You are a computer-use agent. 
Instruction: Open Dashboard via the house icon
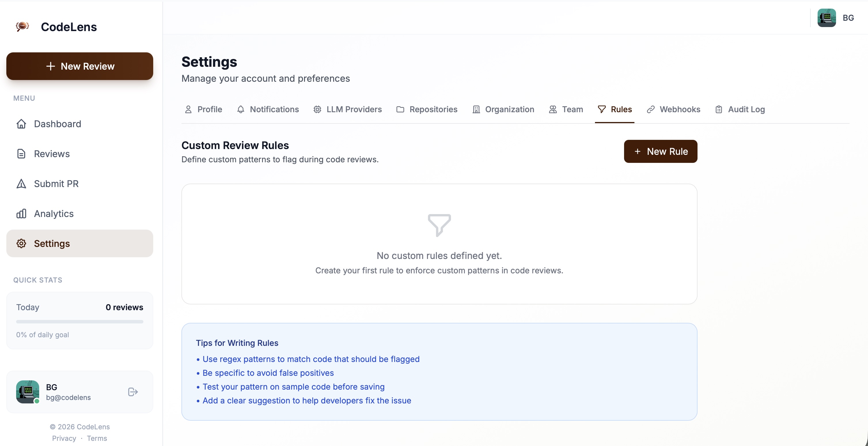click(x=21, y=124)
